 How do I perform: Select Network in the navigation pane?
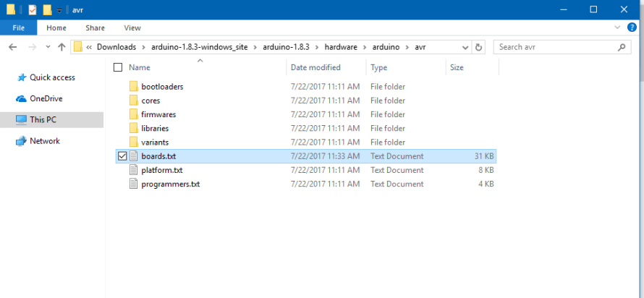click(x=44, y=141)
